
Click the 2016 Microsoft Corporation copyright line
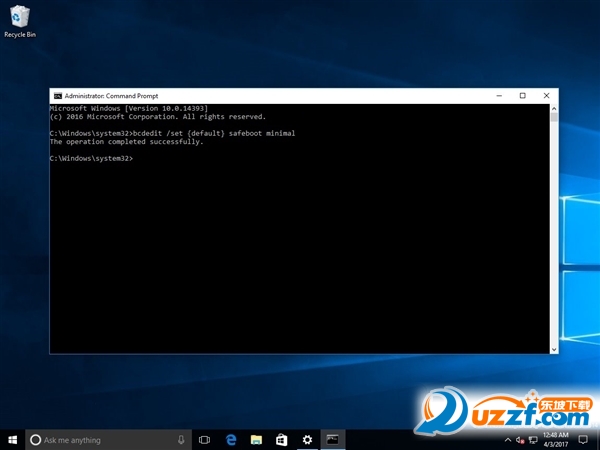tap(158, 117)
